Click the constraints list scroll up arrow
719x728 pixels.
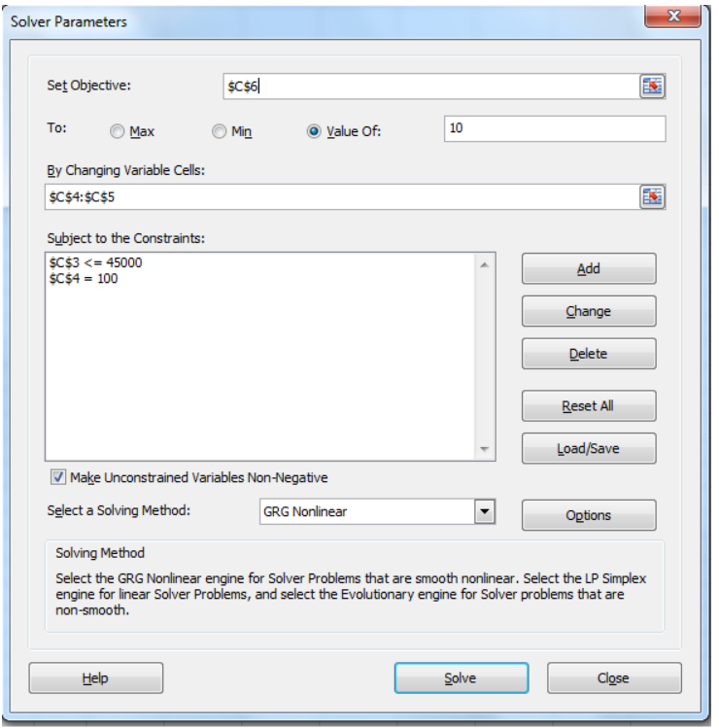coord(485,265)
